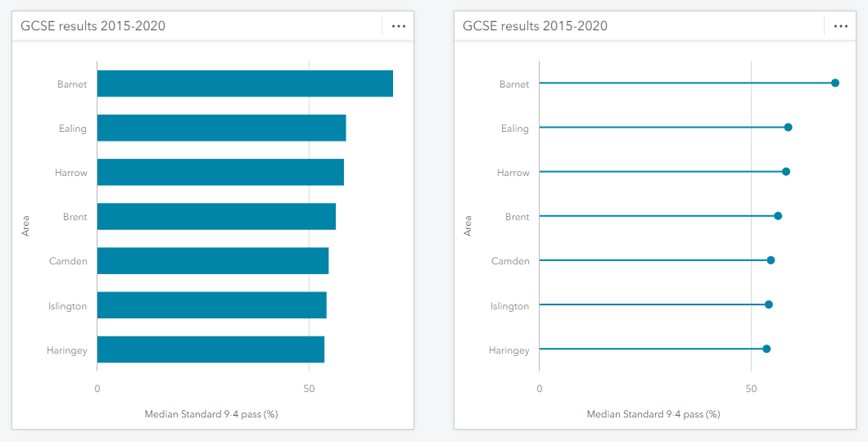Select the Brent dot in the lollipop chart

tap(778, 216)
